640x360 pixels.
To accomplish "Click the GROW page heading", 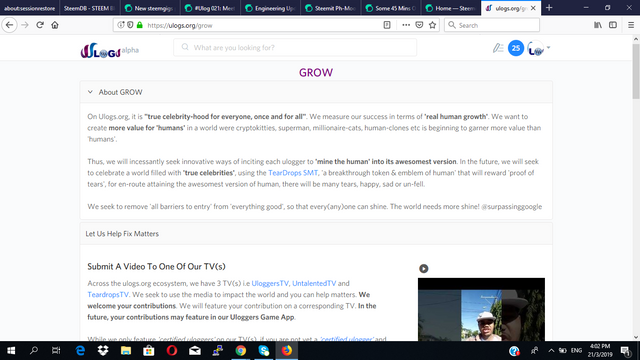I will (316, 73).
